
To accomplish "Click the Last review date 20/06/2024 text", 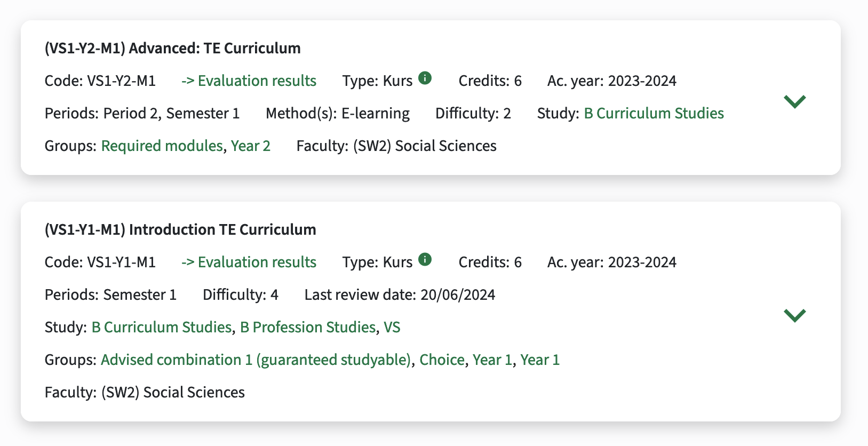I will pos(400,294).
